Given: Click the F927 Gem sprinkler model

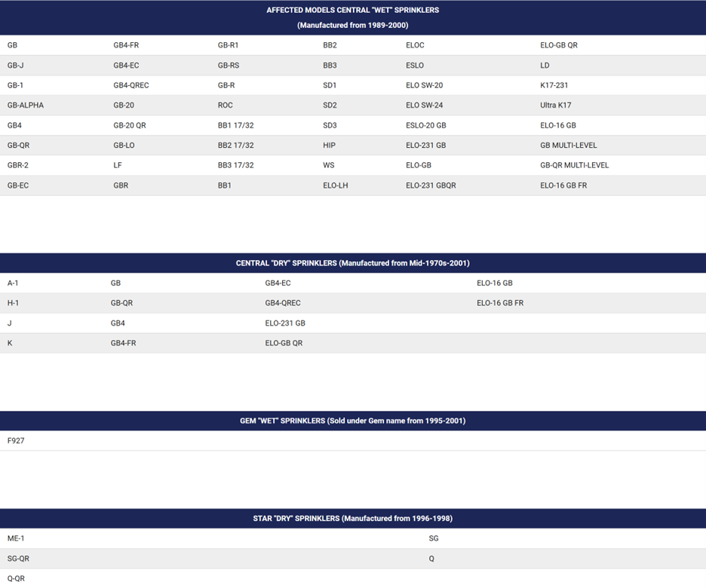Looking at the screenshot, I should click(x=16, y=440).
